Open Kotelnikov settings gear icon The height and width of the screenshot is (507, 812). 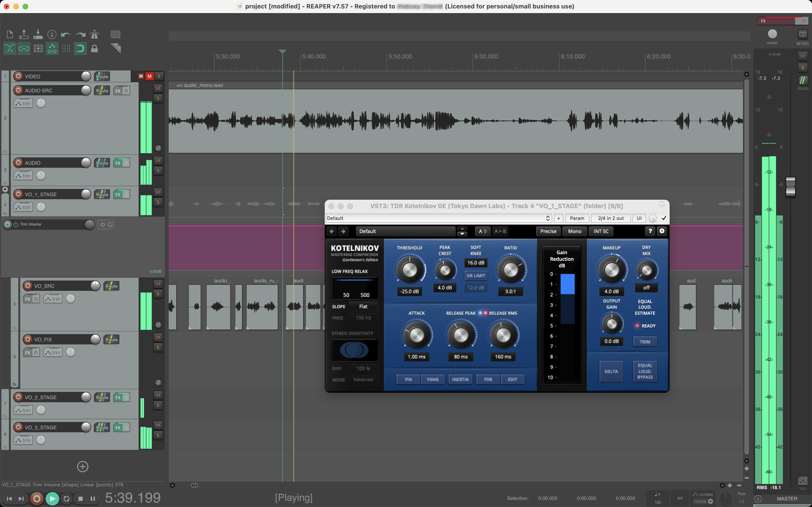click(662, 231)
